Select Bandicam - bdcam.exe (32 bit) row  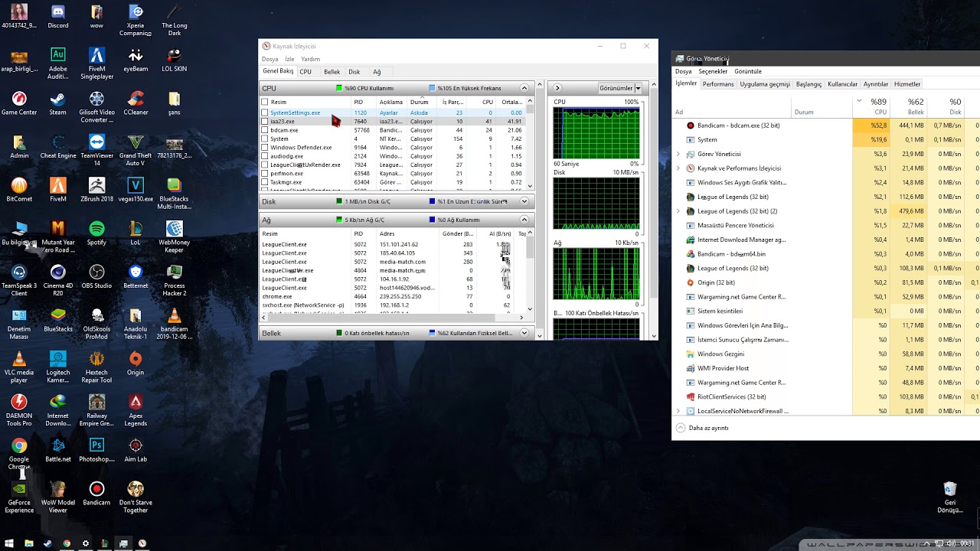point(827,126)
